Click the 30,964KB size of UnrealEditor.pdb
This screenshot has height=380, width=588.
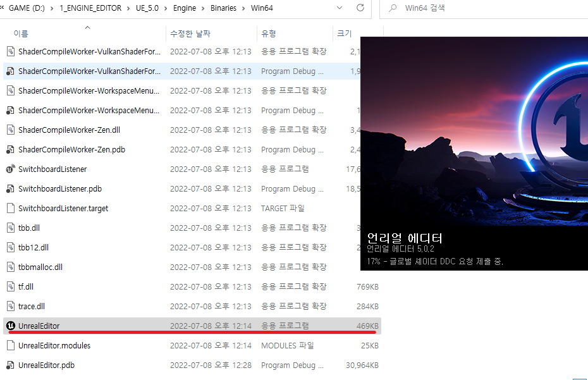(362, 365)
